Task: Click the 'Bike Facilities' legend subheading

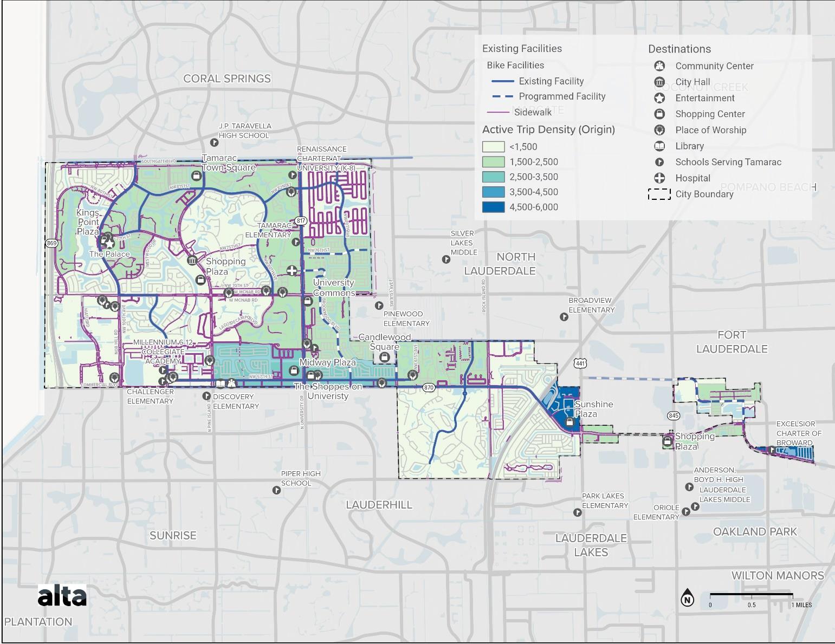Action: click(x=515, y=66)
